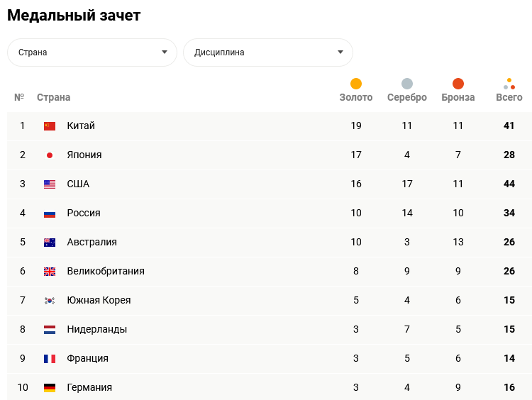Open the Страна dropdown filter

point(92,52)
